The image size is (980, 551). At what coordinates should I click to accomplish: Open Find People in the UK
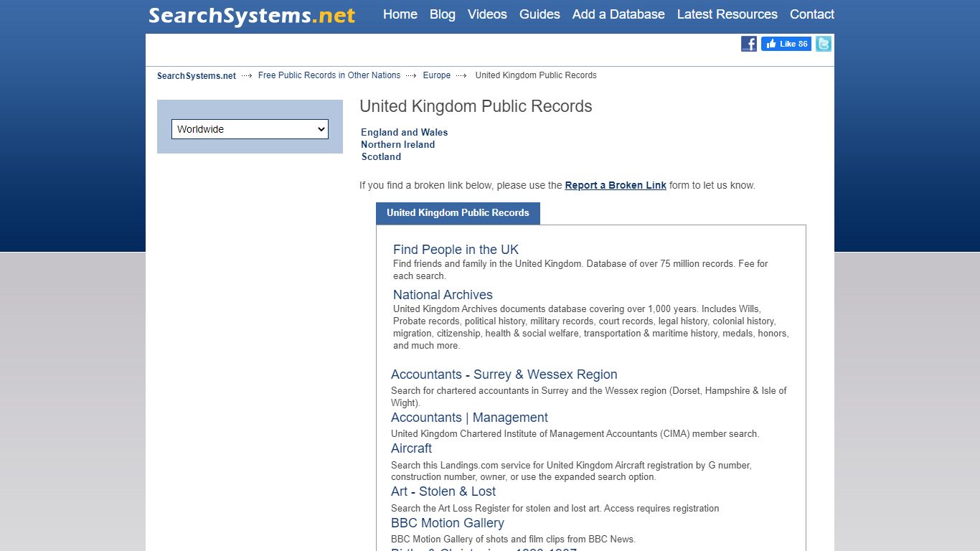click(x=456, y=250)
